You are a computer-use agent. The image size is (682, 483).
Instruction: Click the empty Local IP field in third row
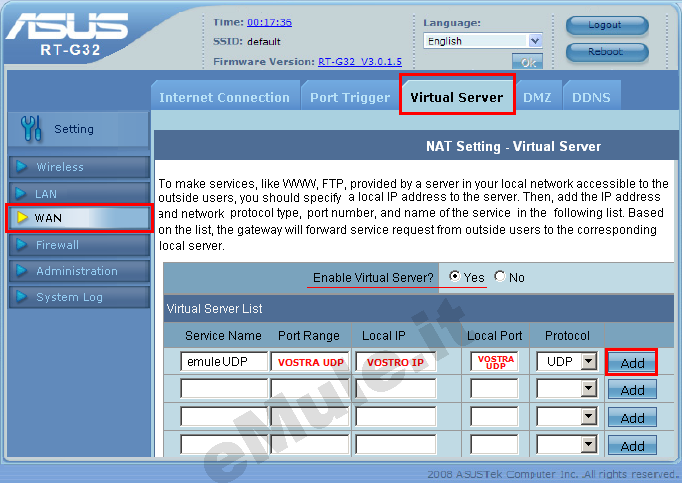point(395,417)
